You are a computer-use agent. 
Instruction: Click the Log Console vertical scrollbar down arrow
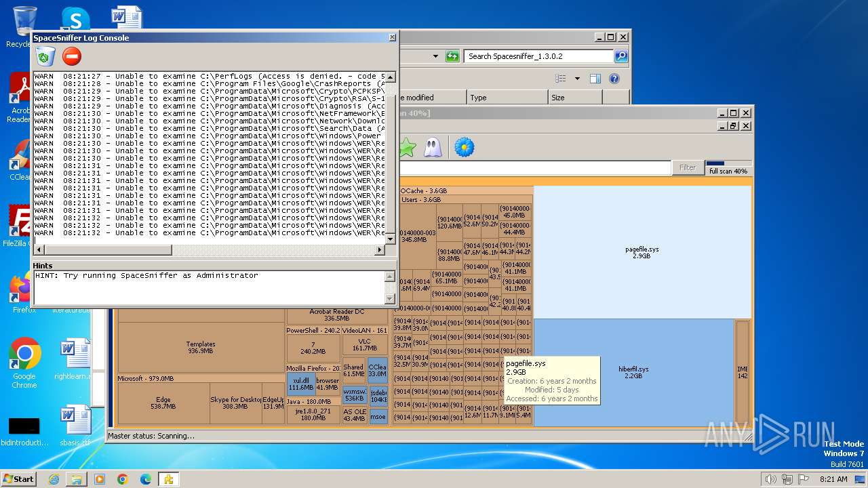pos(390,239)
